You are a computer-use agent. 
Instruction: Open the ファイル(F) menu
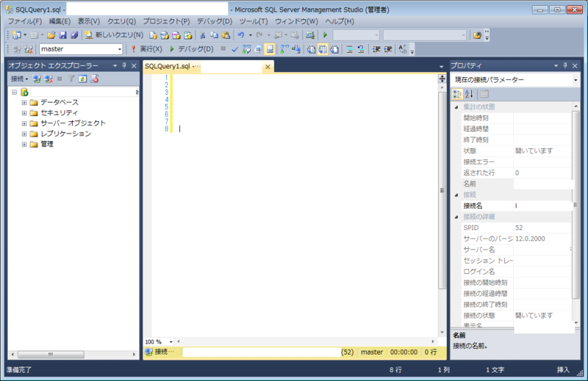pos(25,21)
